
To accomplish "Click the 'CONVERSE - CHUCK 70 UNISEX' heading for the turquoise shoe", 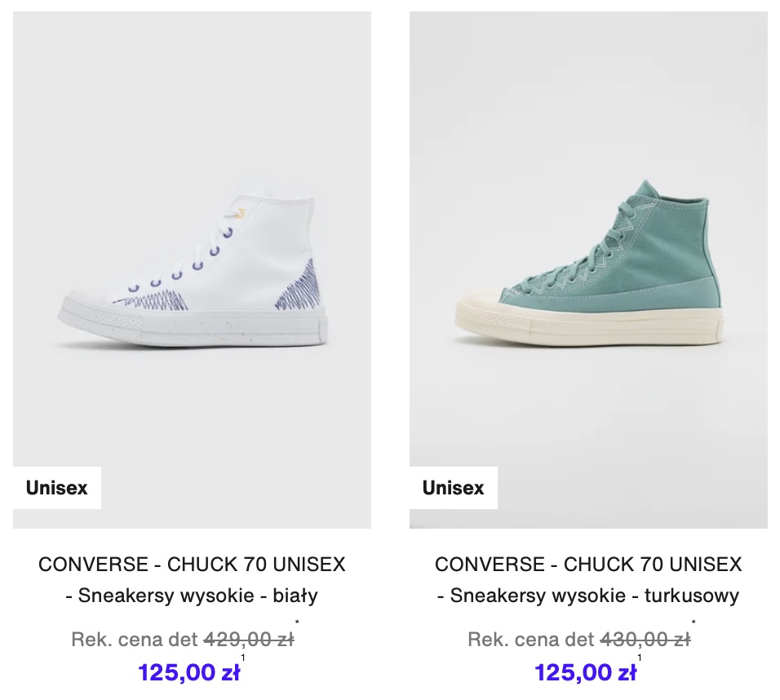I will pyautogui.click(x=588, y=565).
